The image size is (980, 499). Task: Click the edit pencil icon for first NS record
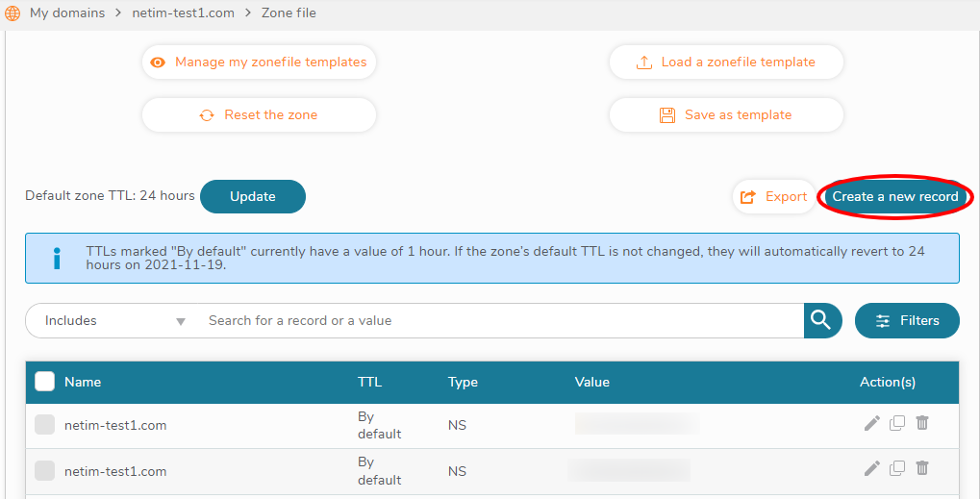[x=872, y=423]
